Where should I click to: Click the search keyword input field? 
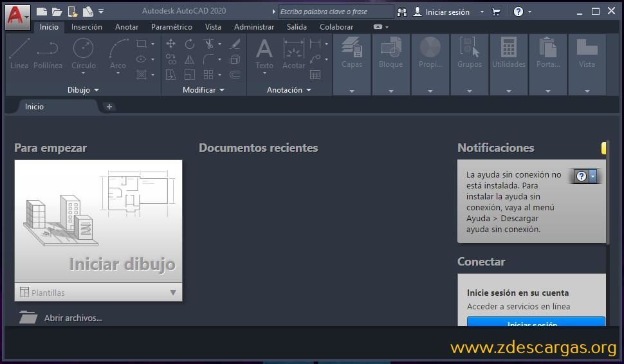336,12
